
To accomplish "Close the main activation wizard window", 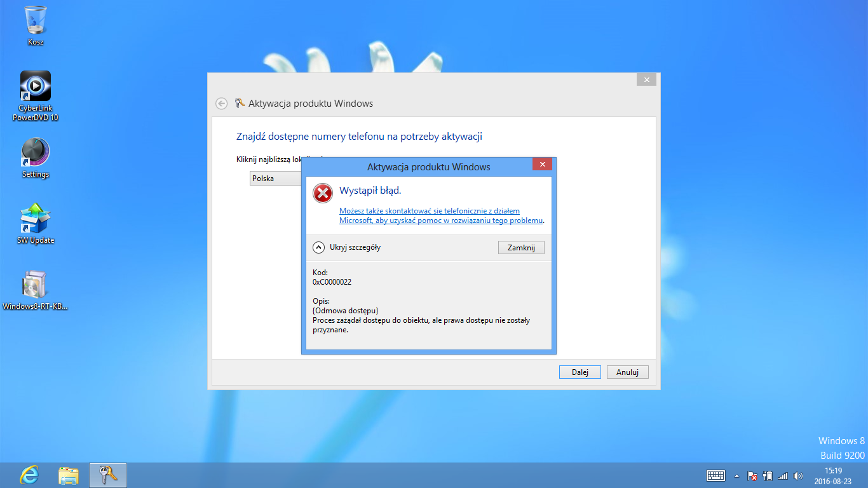I will point(646,79).
